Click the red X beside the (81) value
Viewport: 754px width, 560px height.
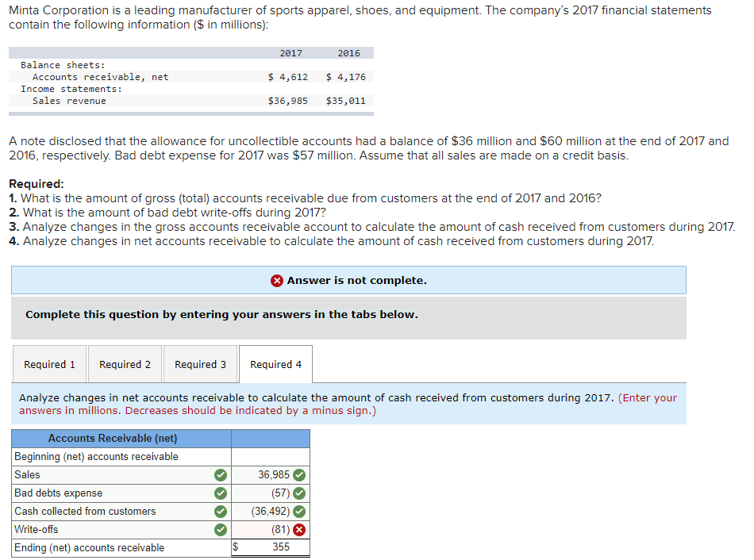299,530
